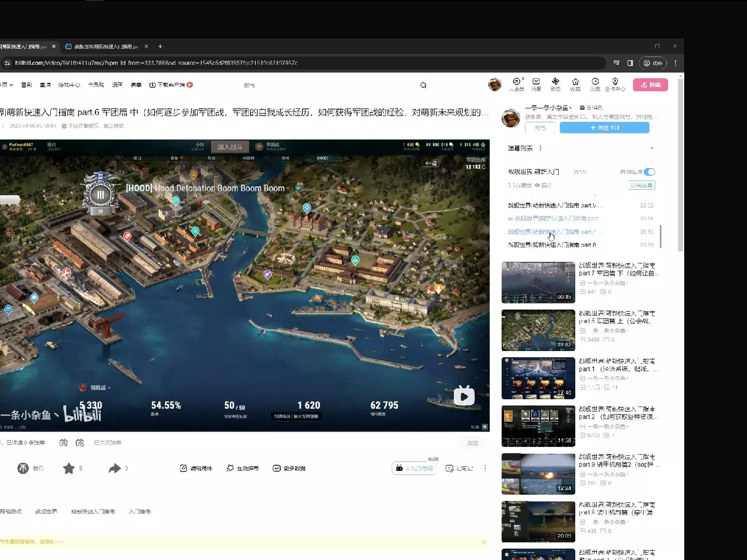Click the 订阅合集 subscribe button
This screenshot has height=560, width=747.
pyautogui.click(x=642, y=185)
